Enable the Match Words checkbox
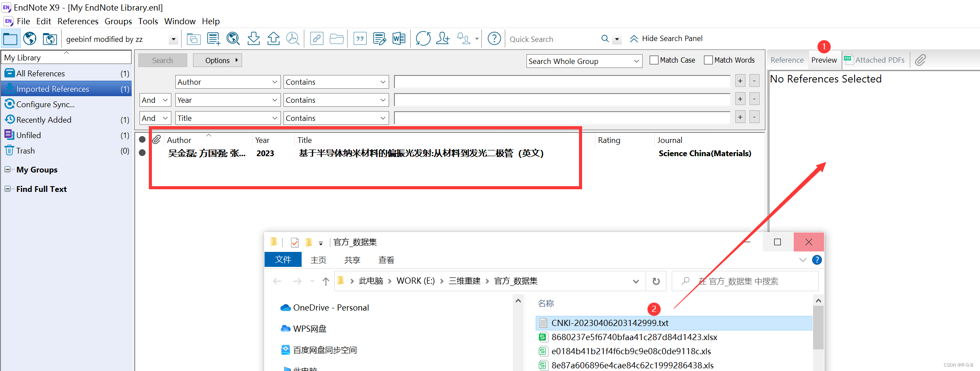This screenshot has height=371, width=980. [708, 60]
